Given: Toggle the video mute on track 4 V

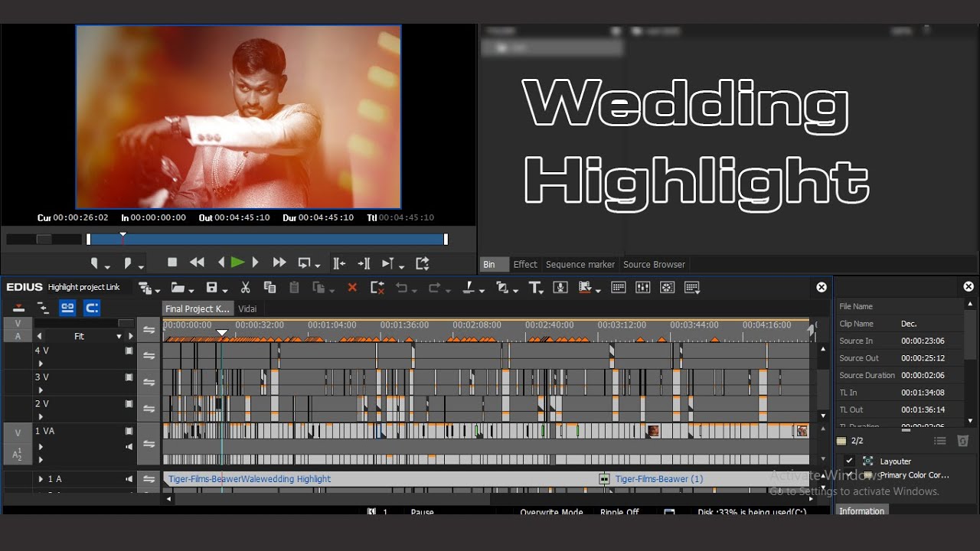Looking at the screenshot, I should [x=129, y=351].
